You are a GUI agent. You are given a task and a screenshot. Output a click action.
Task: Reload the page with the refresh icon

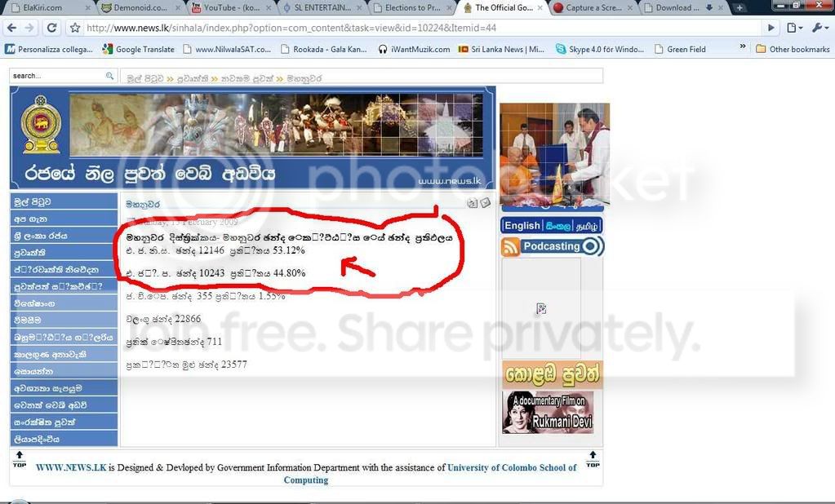click(51, 28)
